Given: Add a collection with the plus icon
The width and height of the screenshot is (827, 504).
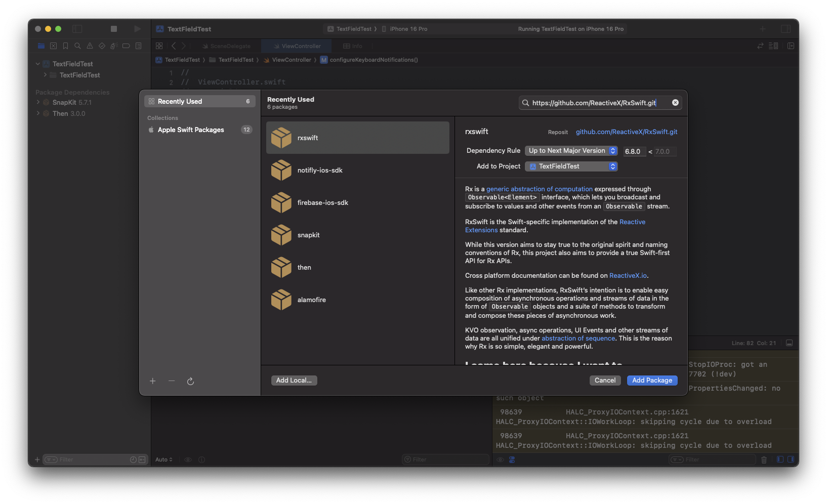Looking at the screenshot, I should 152,381.
